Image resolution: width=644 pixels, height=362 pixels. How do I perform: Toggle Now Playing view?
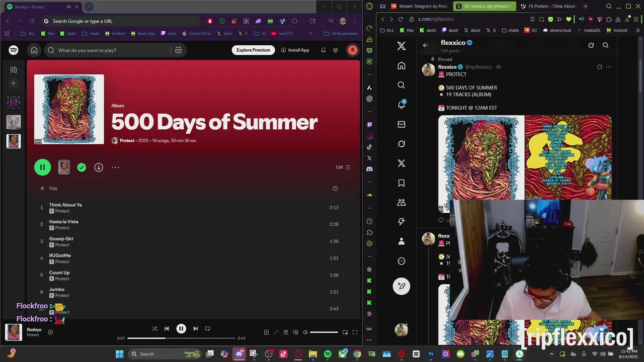266,332
